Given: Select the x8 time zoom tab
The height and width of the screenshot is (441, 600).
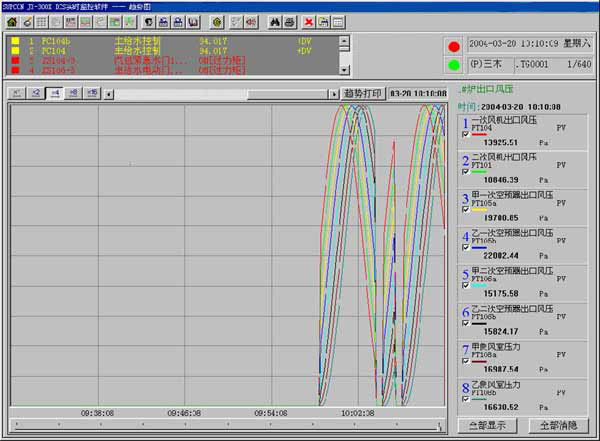Looking at the screenshot, I should tap(73, 93).
